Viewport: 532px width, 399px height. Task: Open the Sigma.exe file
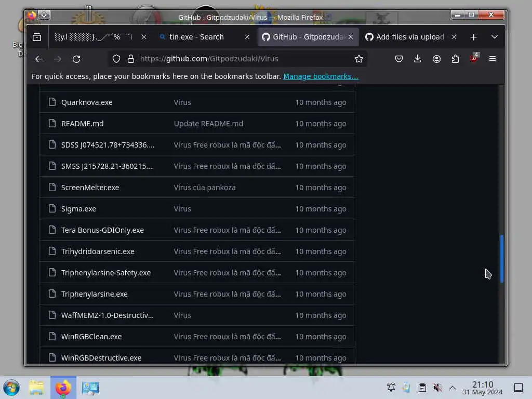pos(79,209)
